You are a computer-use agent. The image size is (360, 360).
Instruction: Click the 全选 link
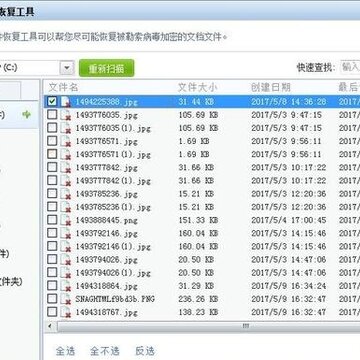coord(65,351)
